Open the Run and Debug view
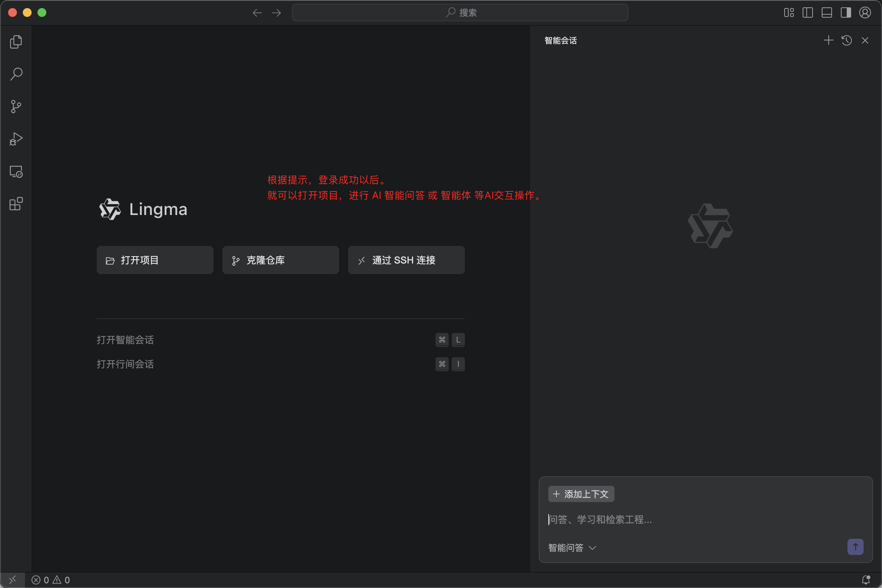This screenshot has height=588, width=882. 16,139
